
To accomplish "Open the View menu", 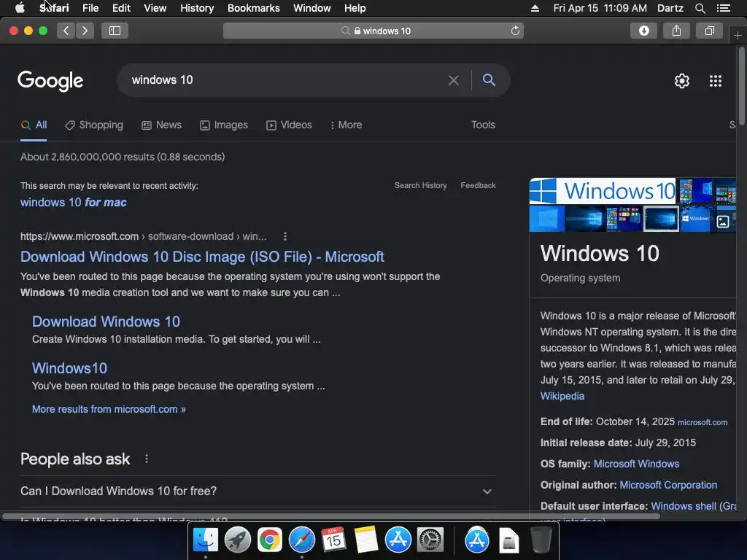I will (155, 8).
